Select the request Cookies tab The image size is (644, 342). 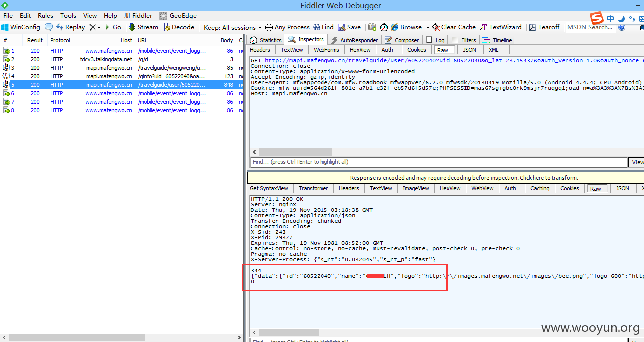417,50
